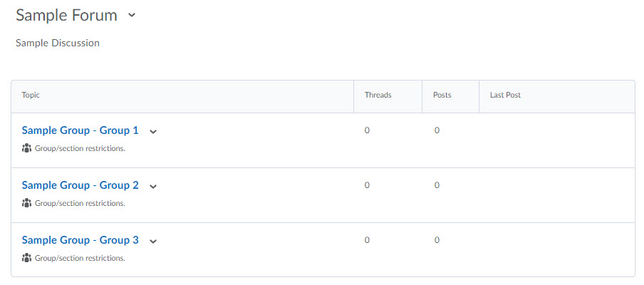Open the Sample Forum actions dropdown chevron
The width and height of the screenshot is (644, 285).
[131, 15]
